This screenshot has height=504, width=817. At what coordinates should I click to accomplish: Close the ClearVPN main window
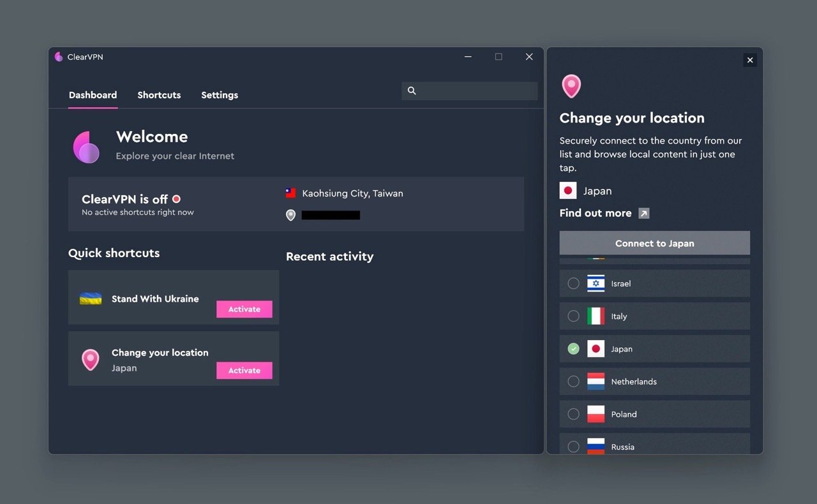tap(529, 57)
